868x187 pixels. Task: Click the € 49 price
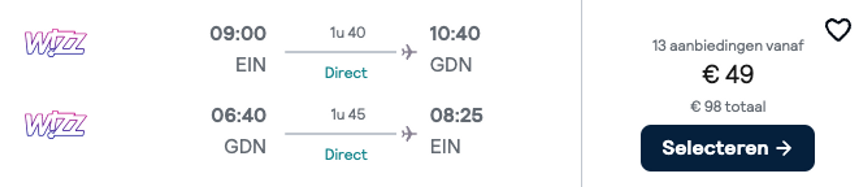[x=728, y=75]
